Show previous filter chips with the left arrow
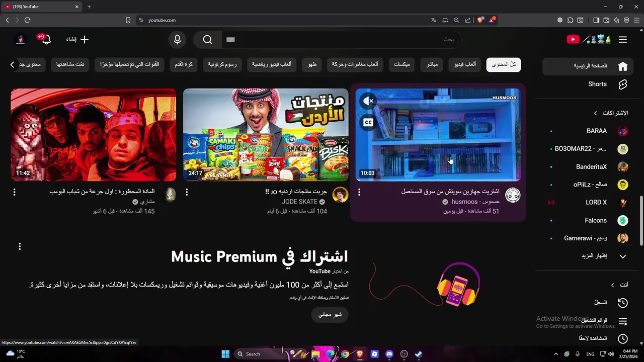The image size is (644, 362). (13, 64)
